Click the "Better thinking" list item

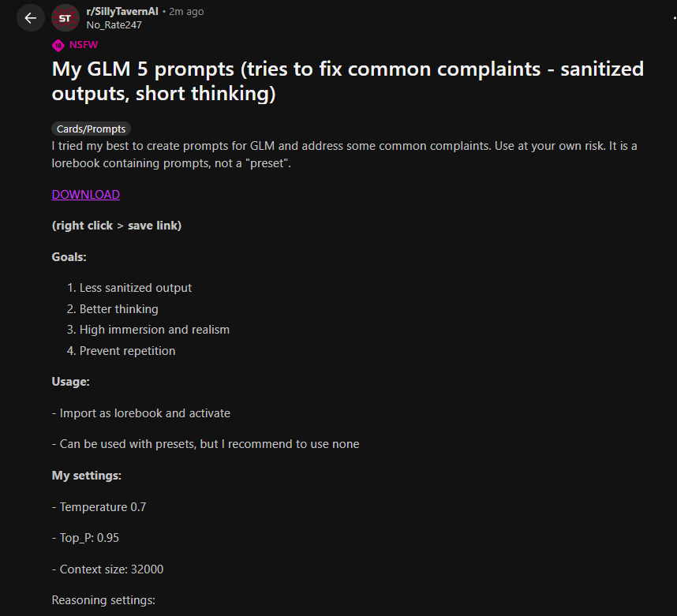pyautogui.click(x=118, y=309)
